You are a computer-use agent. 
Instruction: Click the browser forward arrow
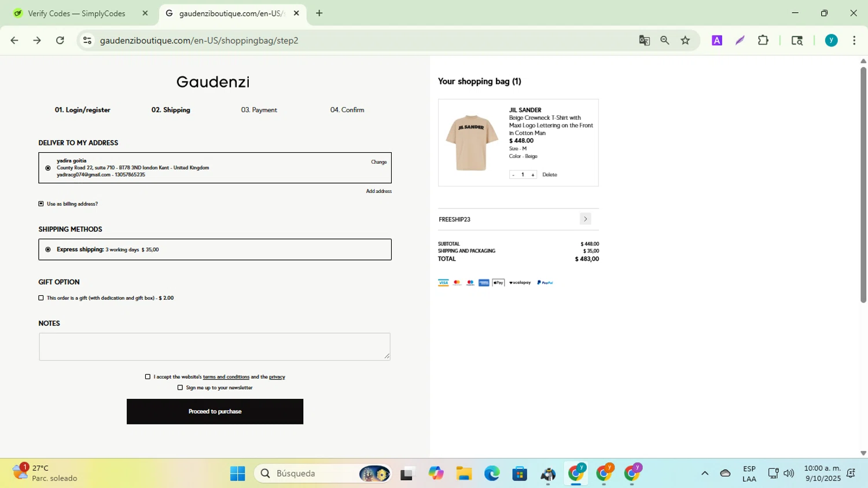pos(37,41)
